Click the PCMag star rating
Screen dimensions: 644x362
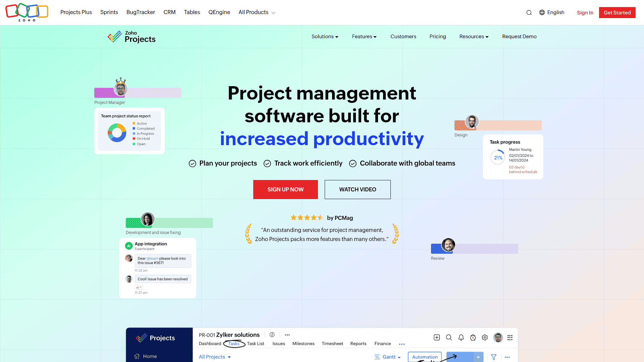click(307, 218)
